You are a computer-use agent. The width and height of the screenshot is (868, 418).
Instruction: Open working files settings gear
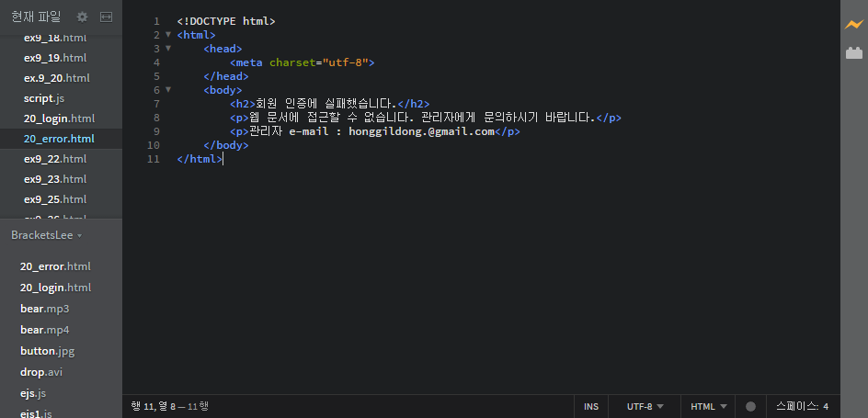click(x=82, y=17)
